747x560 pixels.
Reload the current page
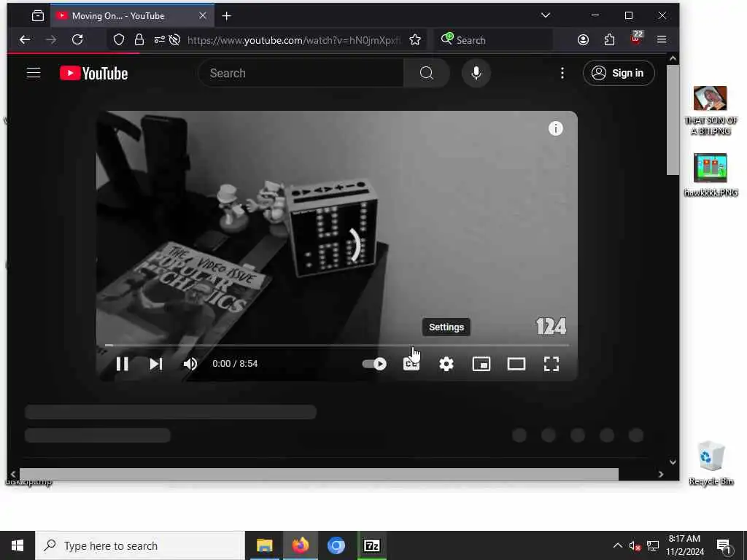pyautogui.click(x=77, y=40)
